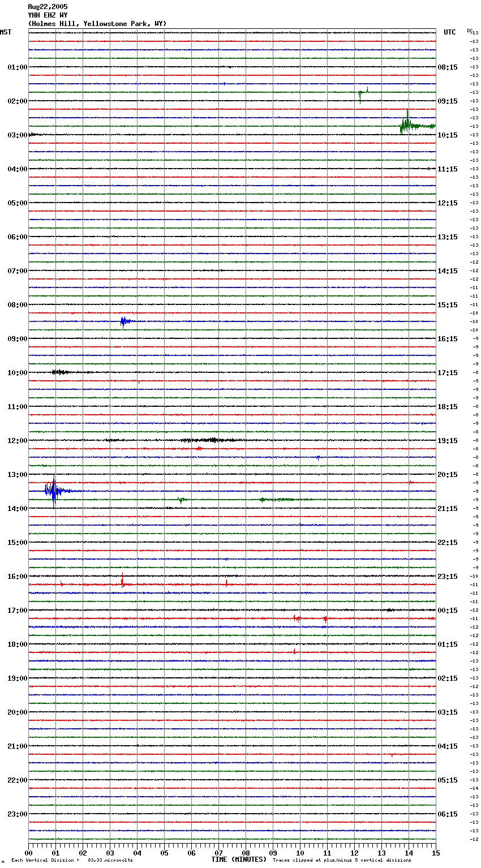The height and width of the screenshot is (868, 481).
Task: Click the TIME (MINUTES) axis title
Action: [239, 860]
